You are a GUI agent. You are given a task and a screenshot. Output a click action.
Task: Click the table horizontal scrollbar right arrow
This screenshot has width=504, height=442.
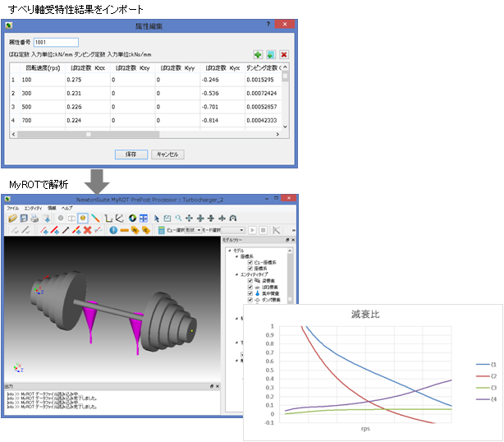click(x=277, y=134)
